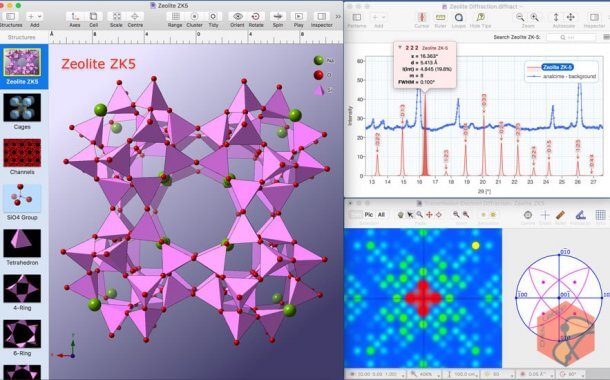The height and width of the screenshot is (380, 610).
Task: Select the arrow pointer tool in TEM window
Action: pyautogui.click(x=410, y=214)
